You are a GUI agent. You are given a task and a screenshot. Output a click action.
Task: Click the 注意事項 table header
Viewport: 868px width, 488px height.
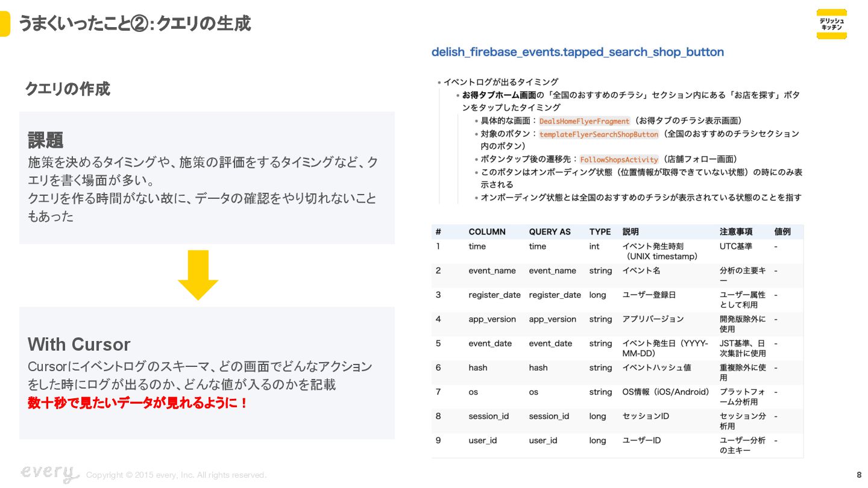736,232
